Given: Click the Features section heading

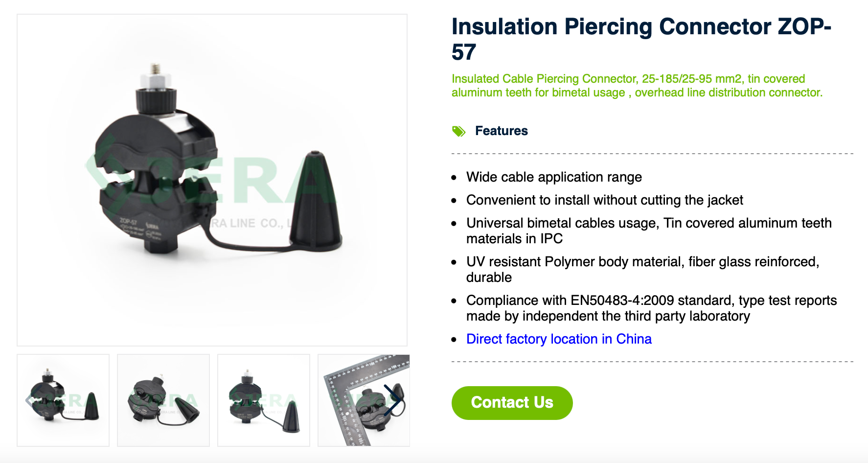Looking at the screenshot, I should click(502, 131).
